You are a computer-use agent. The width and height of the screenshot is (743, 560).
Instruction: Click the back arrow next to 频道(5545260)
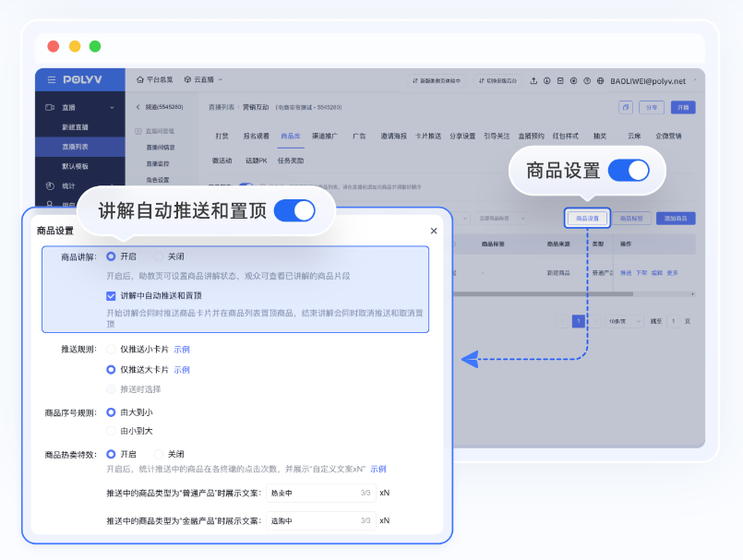pyautogui.click(x=138, y=107)
